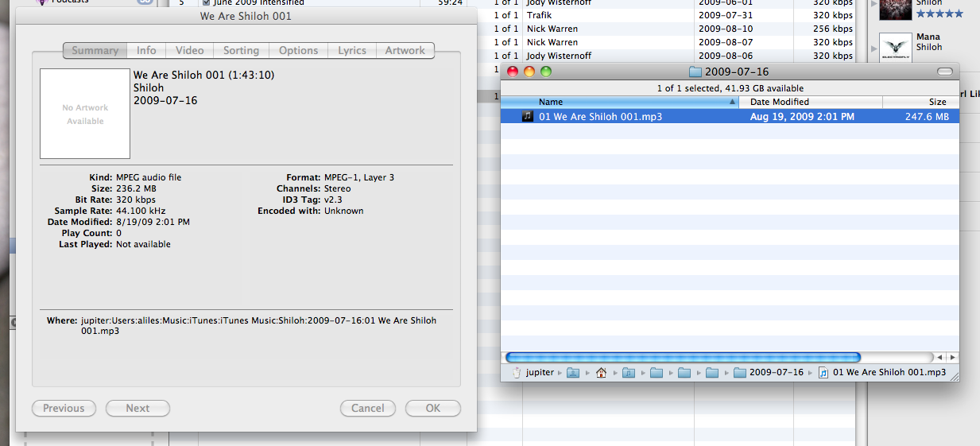The height and width of the screenshot is (446, 980).
Task: Click the No Artwork Available thumbnail
Action: [x=85, y=114]
